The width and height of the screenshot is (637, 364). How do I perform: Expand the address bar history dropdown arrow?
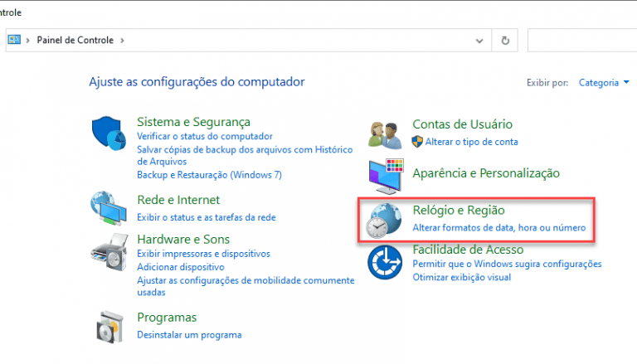coord(479,41)
